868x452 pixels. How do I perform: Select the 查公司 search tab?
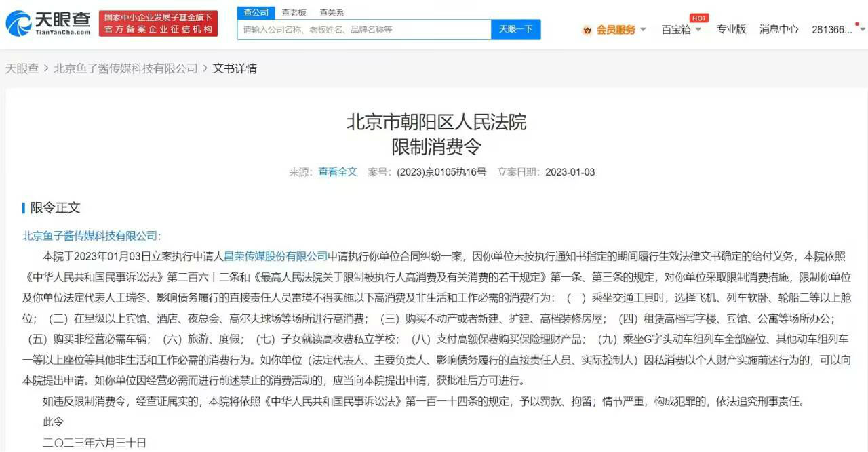pyautogui.click(x=256, y=12)
